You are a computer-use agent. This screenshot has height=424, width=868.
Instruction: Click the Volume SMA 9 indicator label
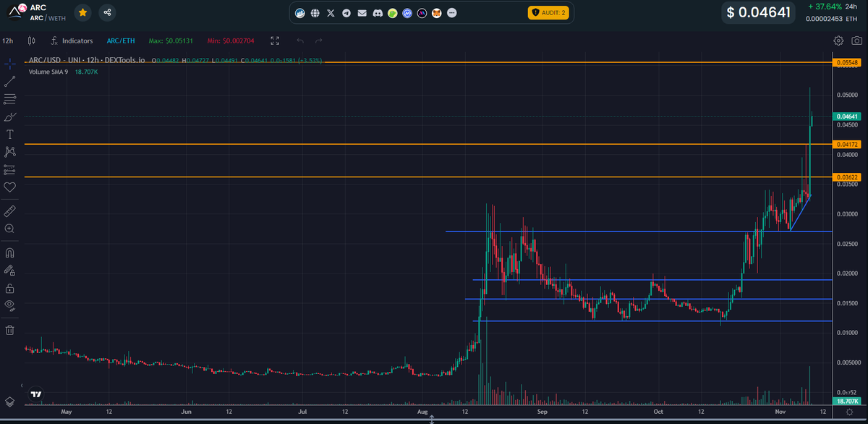click(x=48, y=72)
